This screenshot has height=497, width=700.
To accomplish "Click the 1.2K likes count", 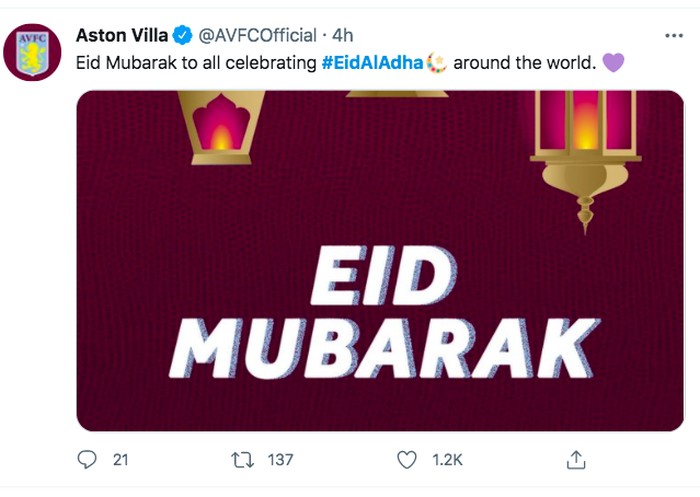I will [x=446, y=460].
